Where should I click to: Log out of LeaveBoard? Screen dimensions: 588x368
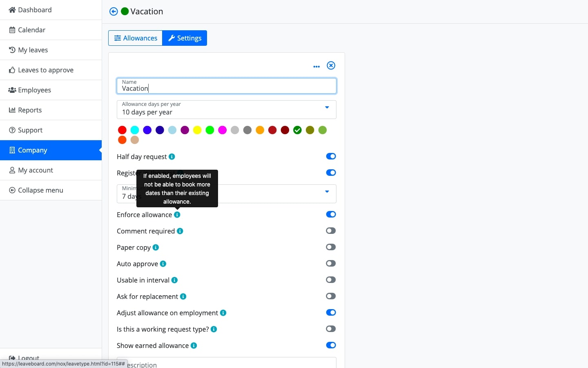point(27,358)
